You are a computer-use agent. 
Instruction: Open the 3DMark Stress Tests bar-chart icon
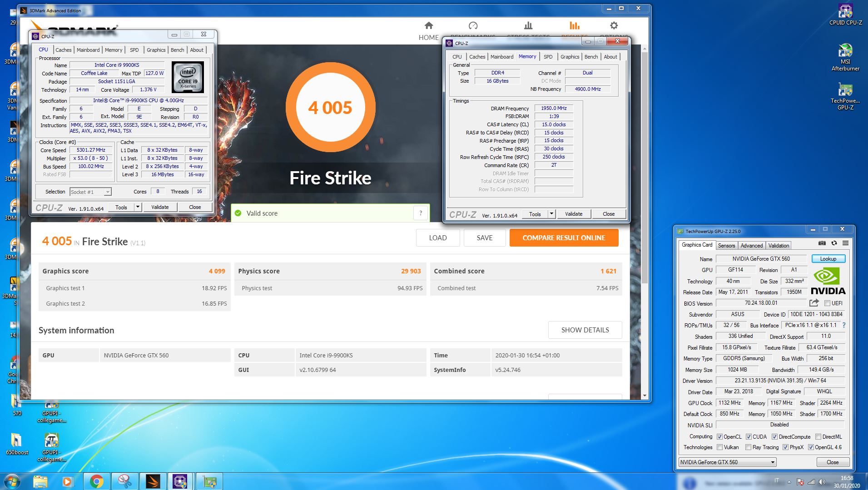(x=528, y=25)
